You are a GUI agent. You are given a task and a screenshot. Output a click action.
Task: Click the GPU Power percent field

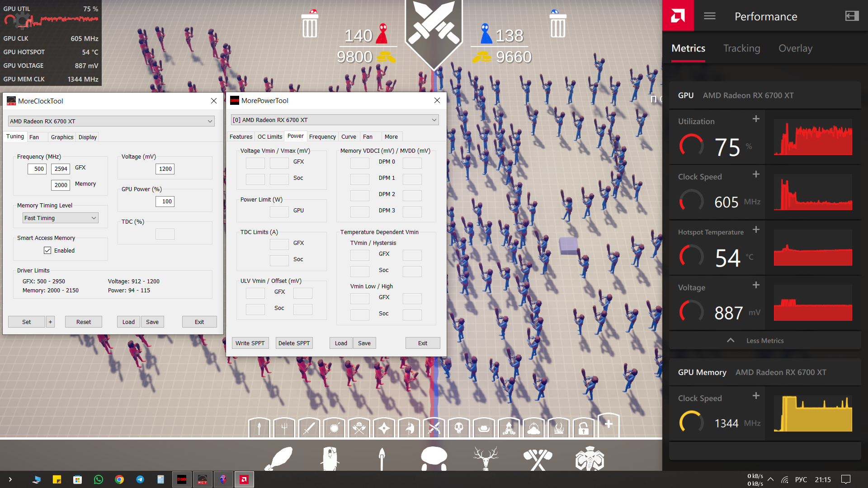[165, 202]
